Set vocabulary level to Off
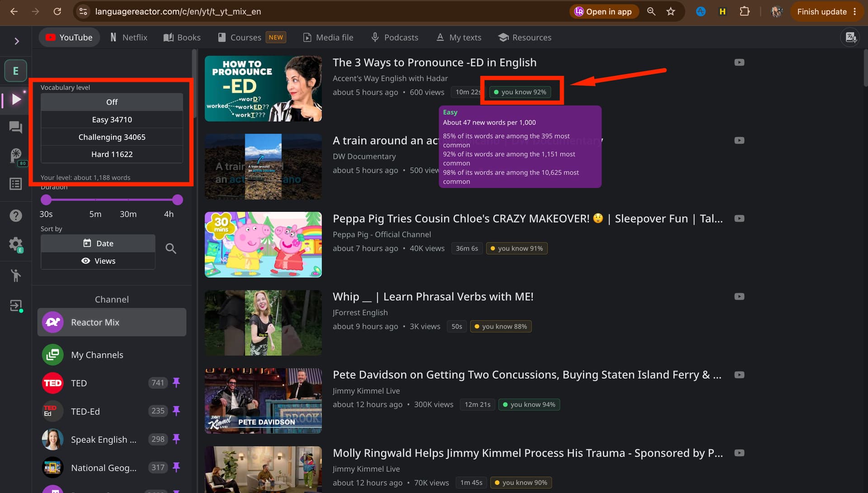This screenshot has width=868, height=493. coord(112,102)
